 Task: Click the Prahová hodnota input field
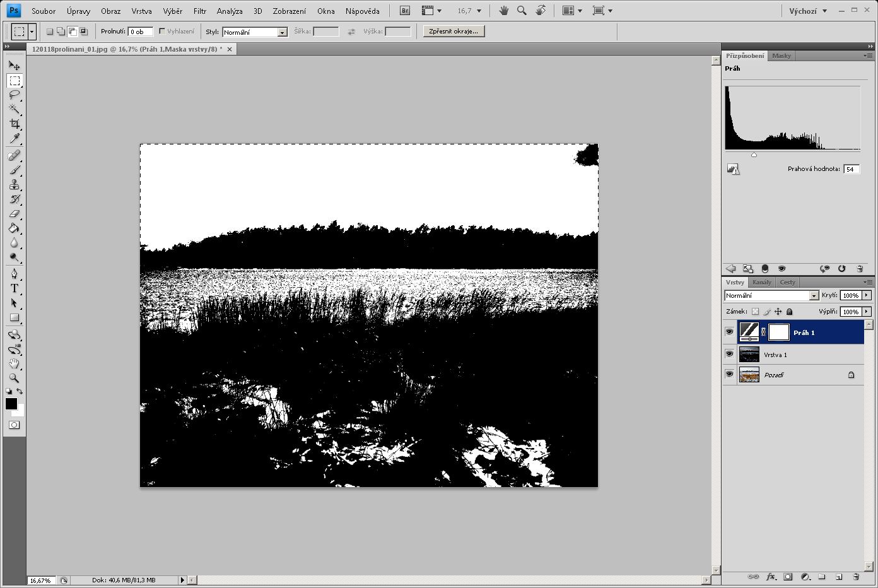[x=851, y=169]
